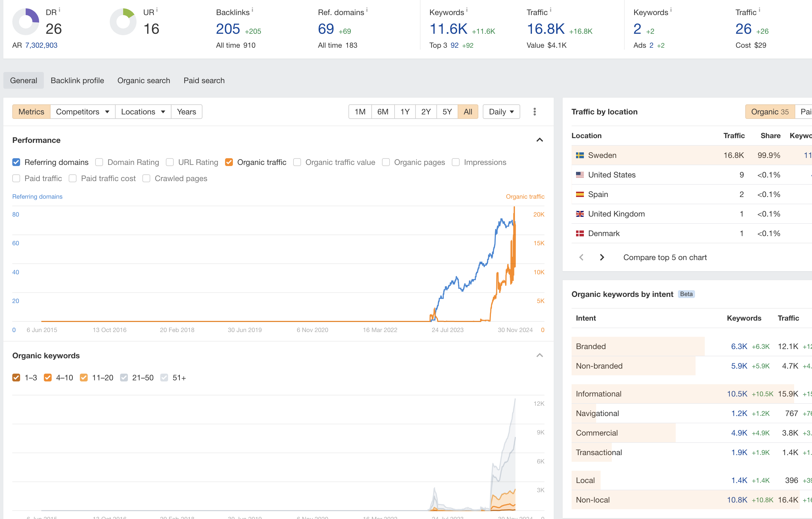Image resolution: width=812 pixels, height=519 pixels.
Task: Go to previous page of locations
Action: click(x=581, y=258)
